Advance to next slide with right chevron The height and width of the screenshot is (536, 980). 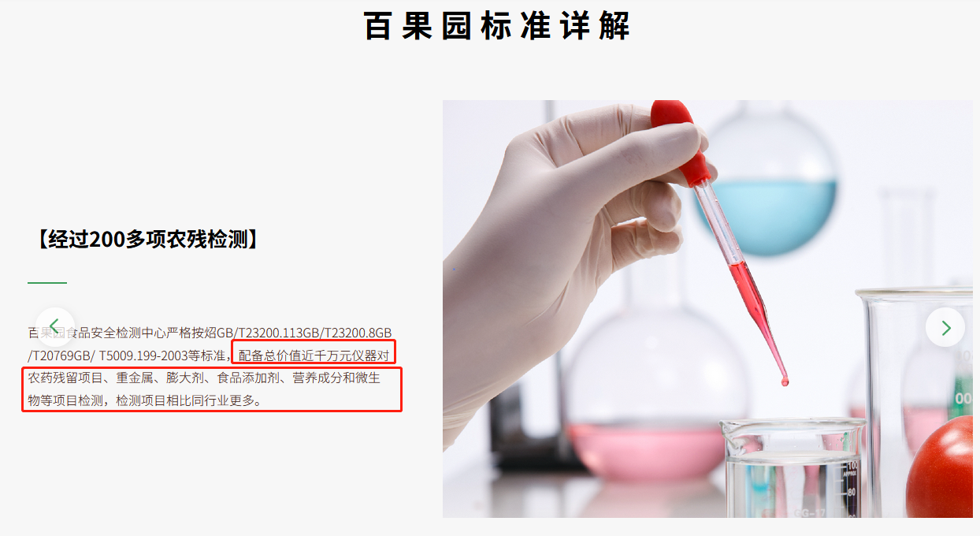click(x=945, y=327)
